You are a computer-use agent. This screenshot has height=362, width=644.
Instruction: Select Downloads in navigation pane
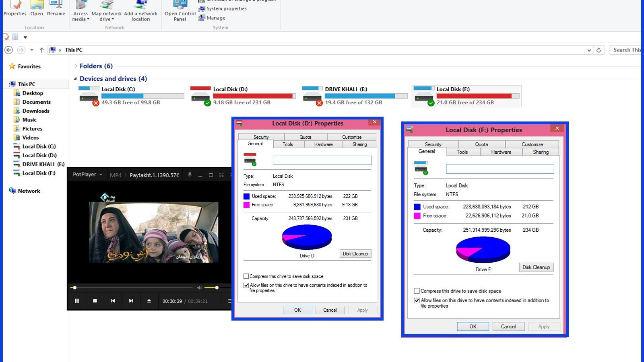click(x=31, y=111)
